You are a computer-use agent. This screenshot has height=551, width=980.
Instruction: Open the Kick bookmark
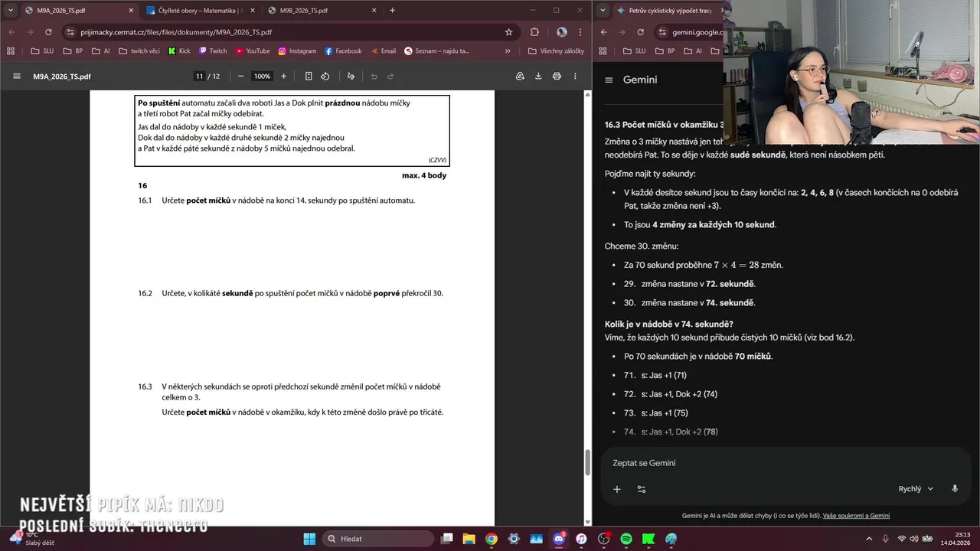pyautogui.click(x=179, y=51)
